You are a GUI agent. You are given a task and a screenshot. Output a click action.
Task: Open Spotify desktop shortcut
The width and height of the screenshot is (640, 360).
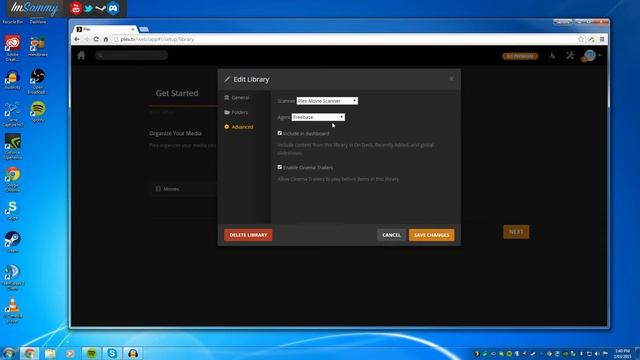38,112
